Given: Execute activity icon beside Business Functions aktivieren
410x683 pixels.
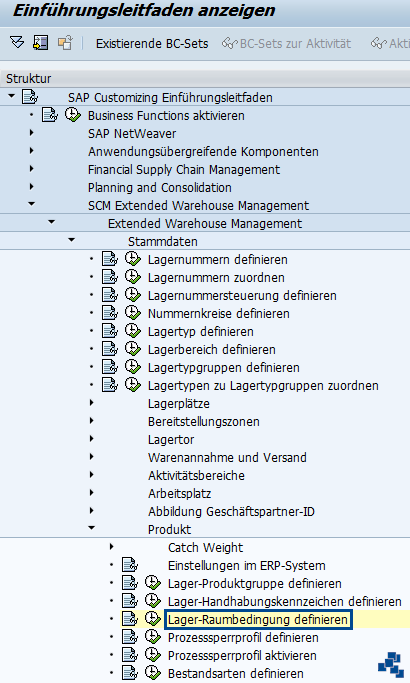Looking at the screenshot, I should click(73, 115).
